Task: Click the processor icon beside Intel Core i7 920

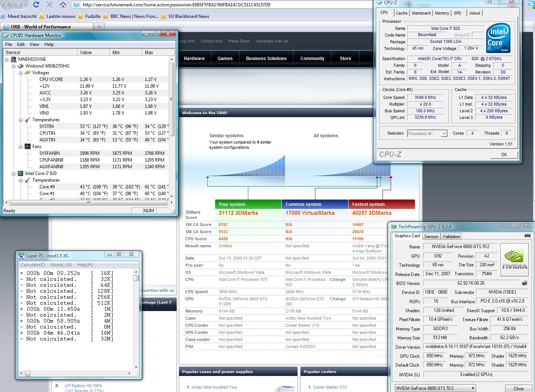Action: (x=21, y=173)
